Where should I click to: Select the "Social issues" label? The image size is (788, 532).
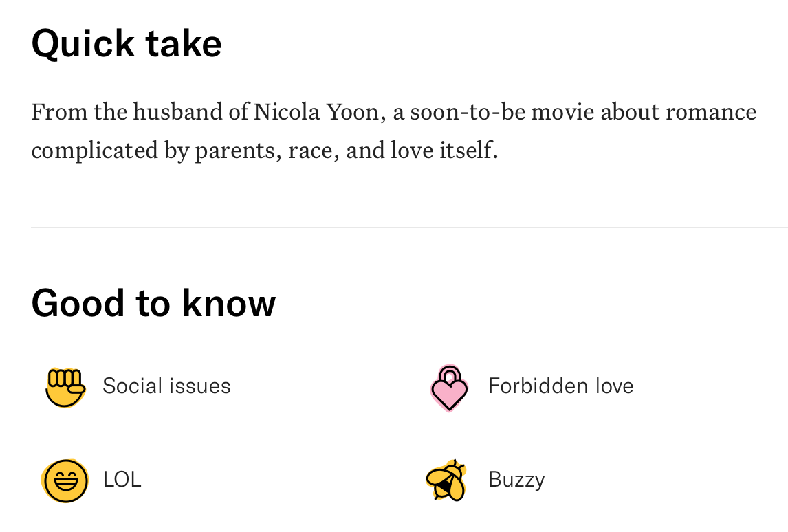click(x=166, y=386)
